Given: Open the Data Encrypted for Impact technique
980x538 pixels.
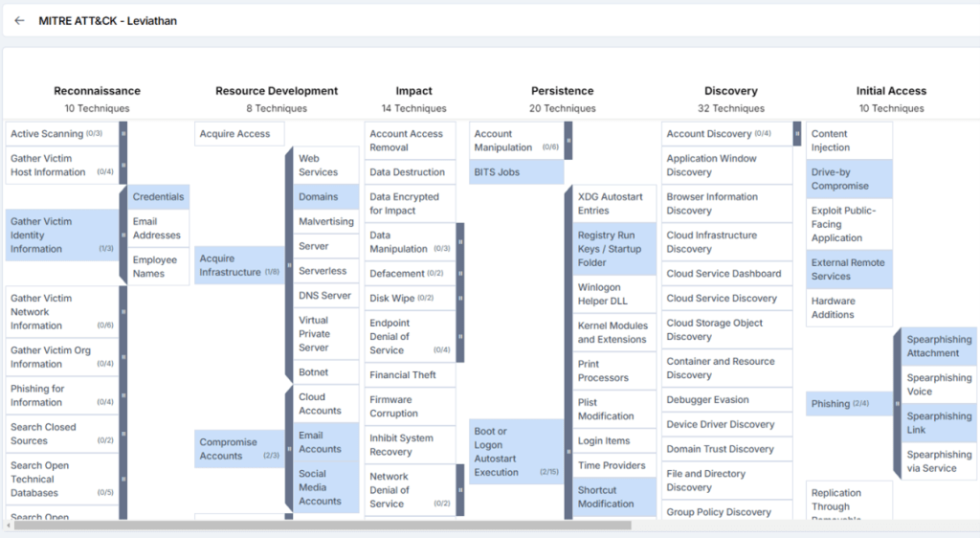Looking at the screenshot, I should [x=410, y=204].
